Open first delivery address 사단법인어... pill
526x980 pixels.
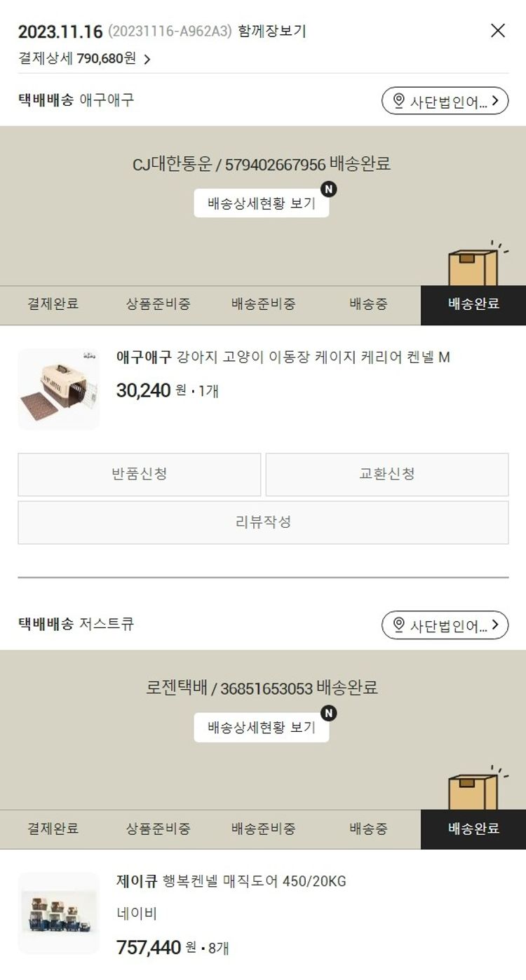[x=445, y=101]
